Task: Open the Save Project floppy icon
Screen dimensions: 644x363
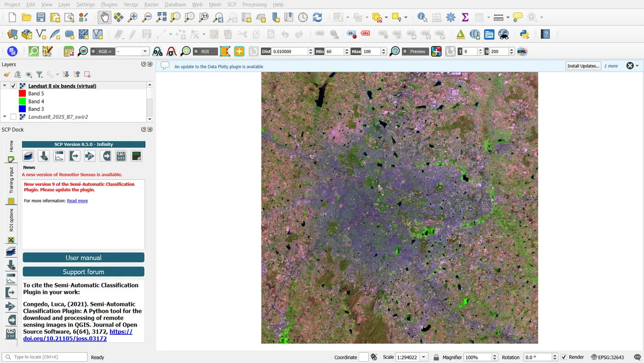Action: tap(41, 17)
